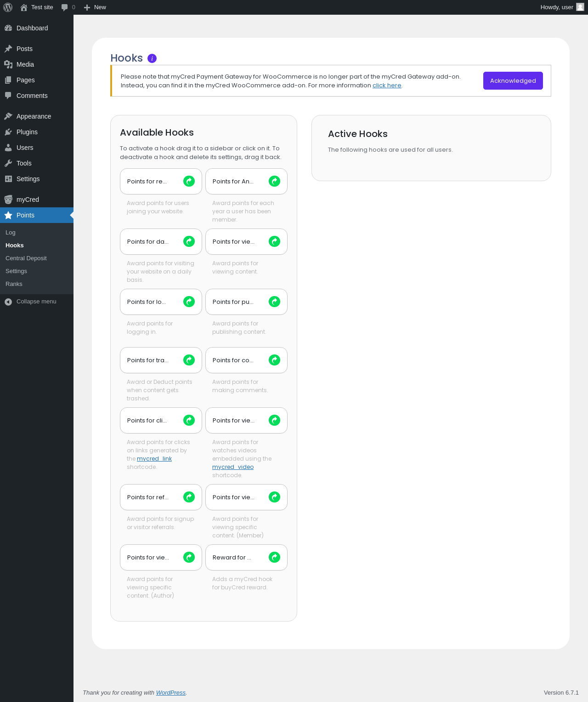
Task: Activate hook arrow for Points for co...
Action: [x=274, y=360]
